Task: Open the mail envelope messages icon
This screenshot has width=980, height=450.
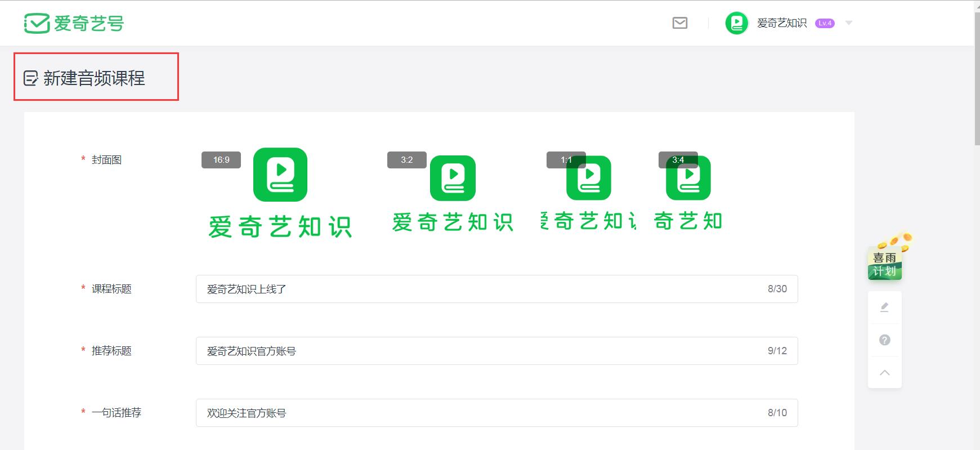Action: click(680, 23)
